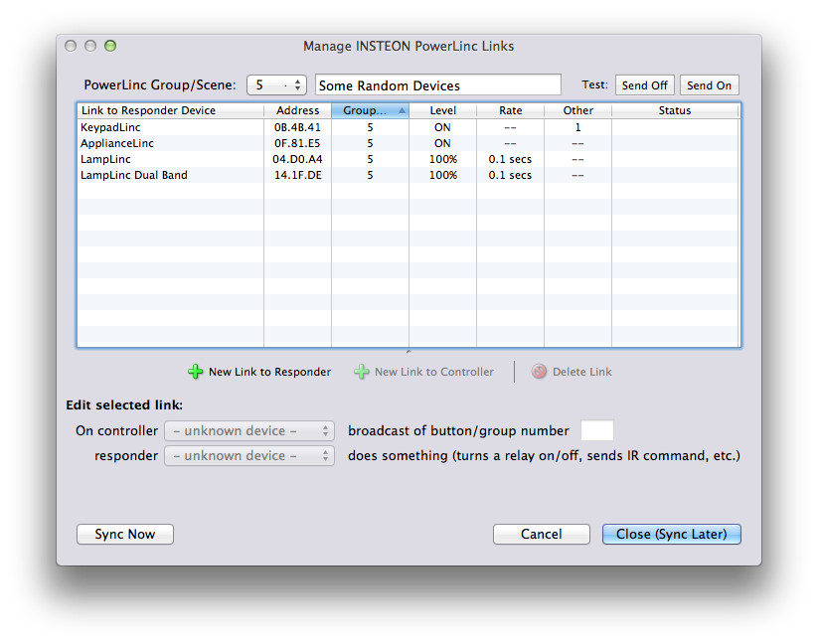The width and height of the screenshot is (818, 644).
Task: Click the Sync Now button
Action: pyautogui.click(x=125, y=534)
